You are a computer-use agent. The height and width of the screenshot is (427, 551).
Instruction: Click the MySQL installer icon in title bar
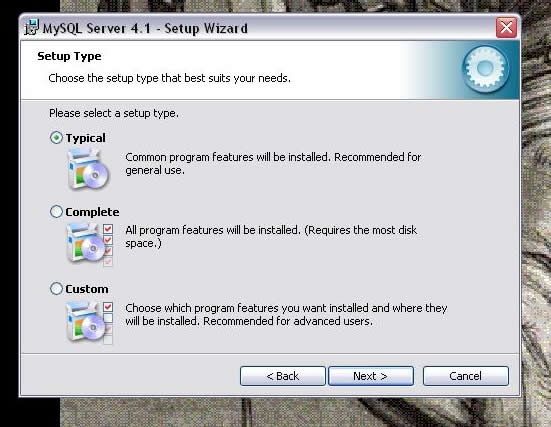31,27
